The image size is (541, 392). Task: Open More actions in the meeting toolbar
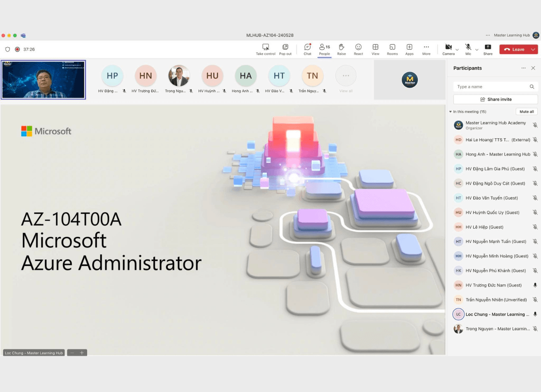(x=426, y=50)
